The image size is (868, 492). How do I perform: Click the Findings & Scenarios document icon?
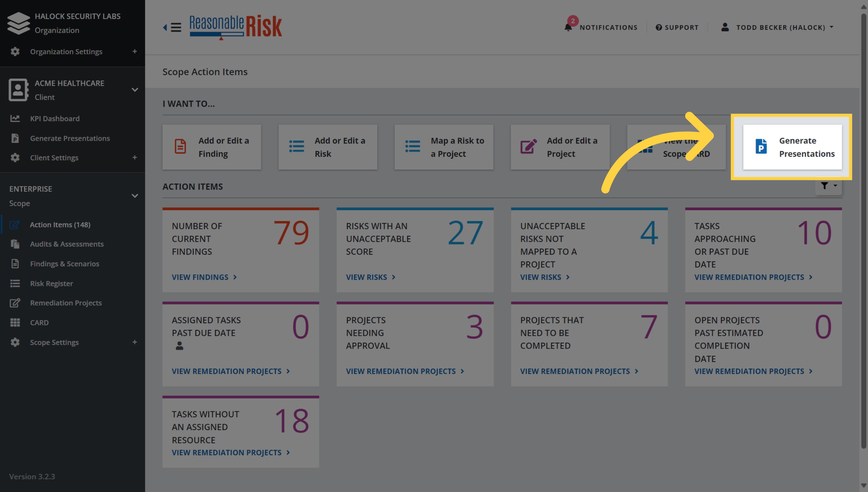pyautogui.click(x=15, y=264)
